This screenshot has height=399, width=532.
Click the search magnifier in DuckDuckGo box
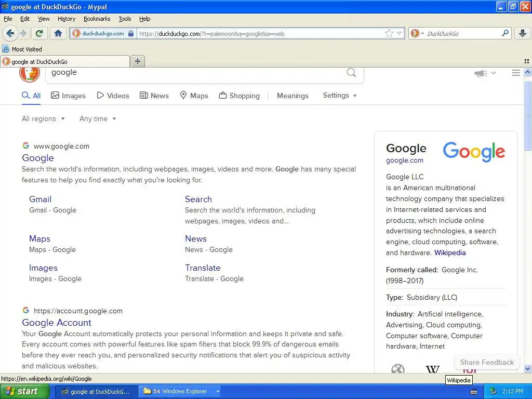(x=351, y=72)
